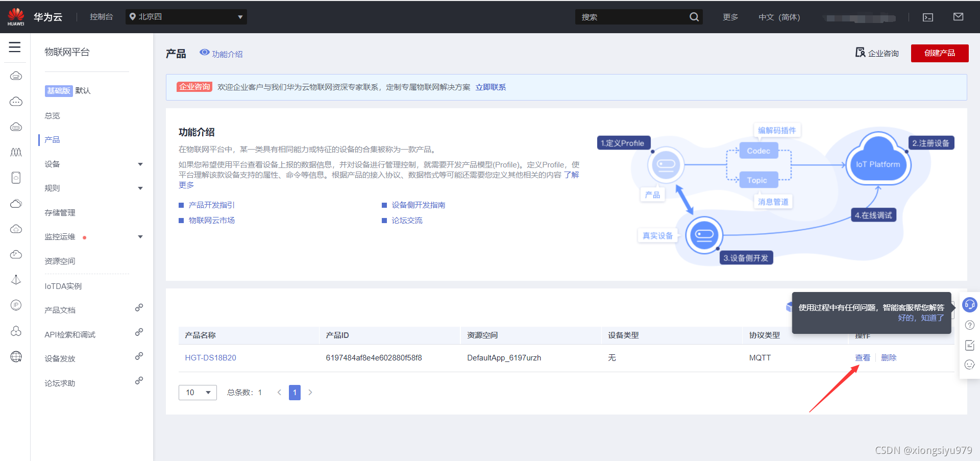The height and width of the screenshot is (461, 980).
Task: Click the phone-shaped cloud sidebar icon
Action: click(x=16, y=178)
